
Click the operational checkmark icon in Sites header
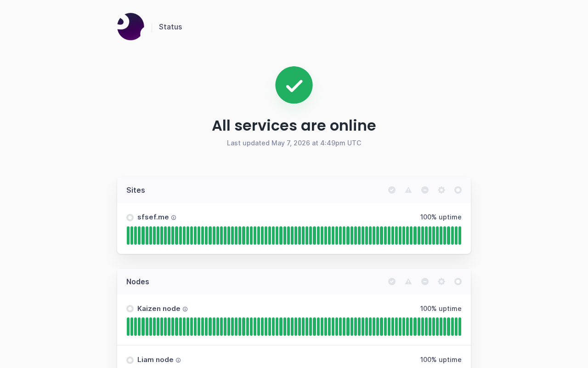coord(392,190)
